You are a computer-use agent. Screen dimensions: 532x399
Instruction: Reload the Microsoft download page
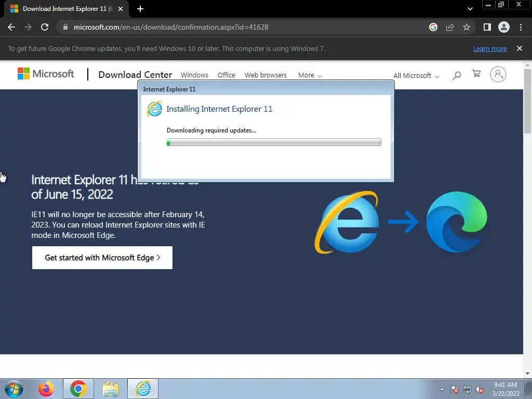[x=45, y=27]
